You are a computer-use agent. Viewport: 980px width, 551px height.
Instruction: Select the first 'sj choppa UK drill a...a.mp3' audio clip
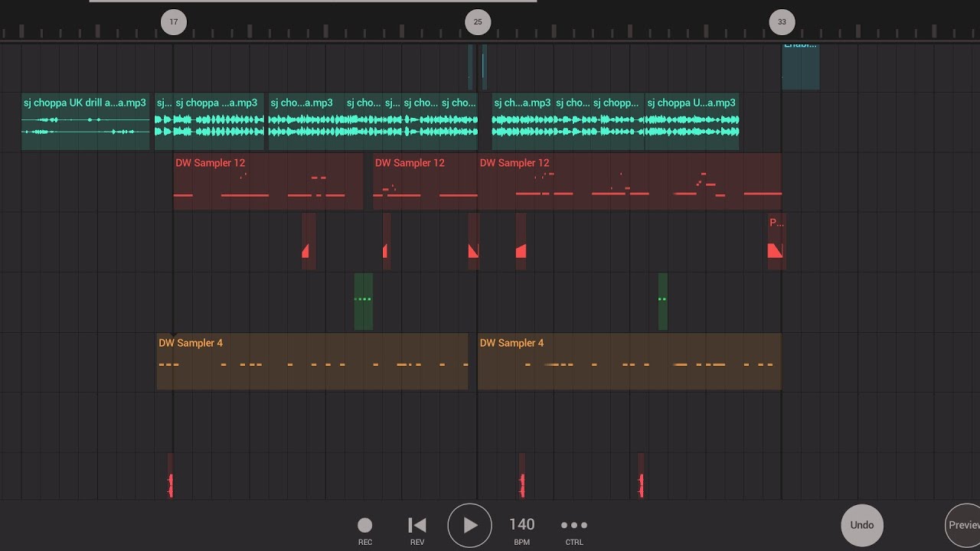tap(85, 122)
